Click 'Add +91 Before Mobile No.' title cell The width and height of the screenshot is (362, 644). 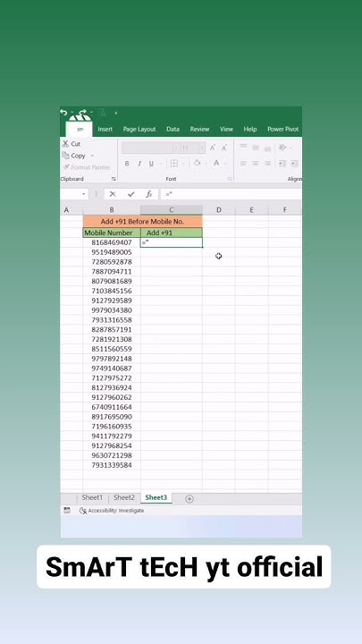[x=142, y=222]
